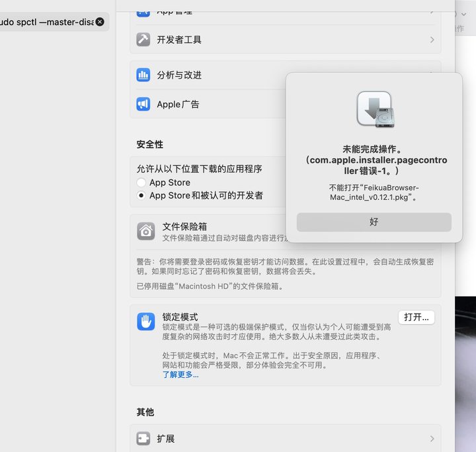Select App Store和被认可的开发者 radio option
Screen dimensions: 476x452
pos(141,196)
